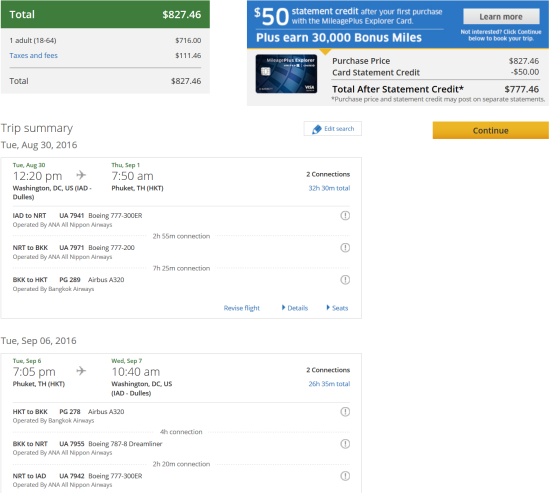Viewport: 550px width, 493px height.
Task: Click the UA 7941 flight number
Action: coord(72,215)
